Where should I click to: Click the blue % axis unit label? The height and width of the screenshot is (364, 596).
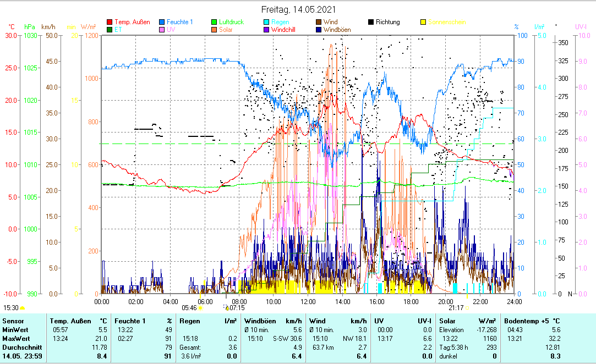coord(516,27)
